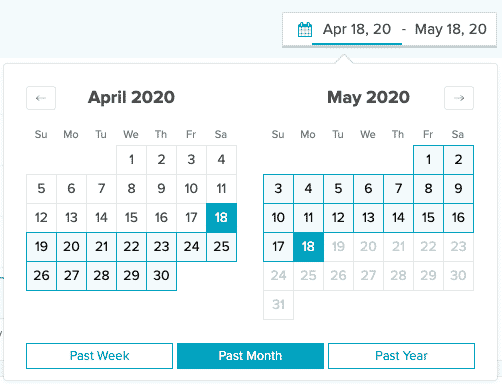This screenshot has height=384, width=502.
Task: Choose April 1 as the date
Action: click(131, 160)
